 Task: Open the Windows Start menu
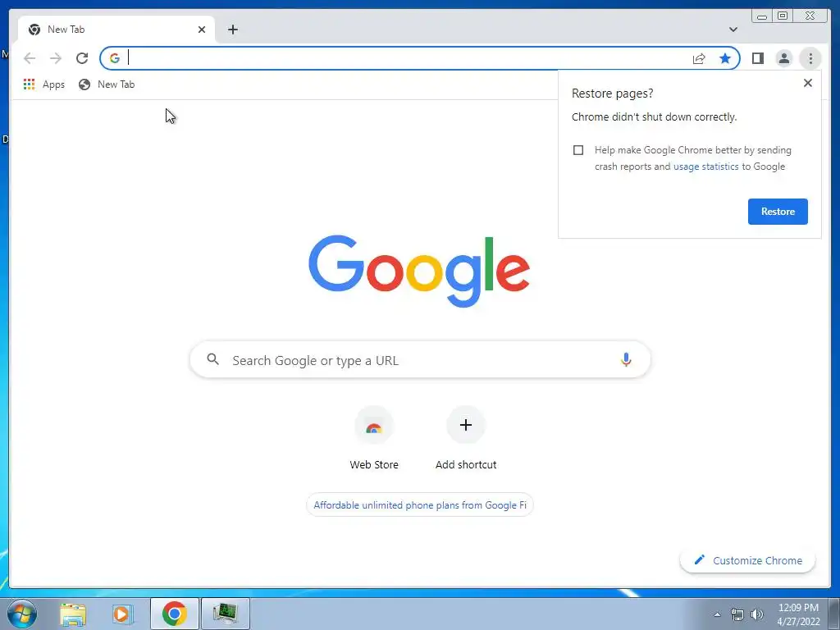21,614
